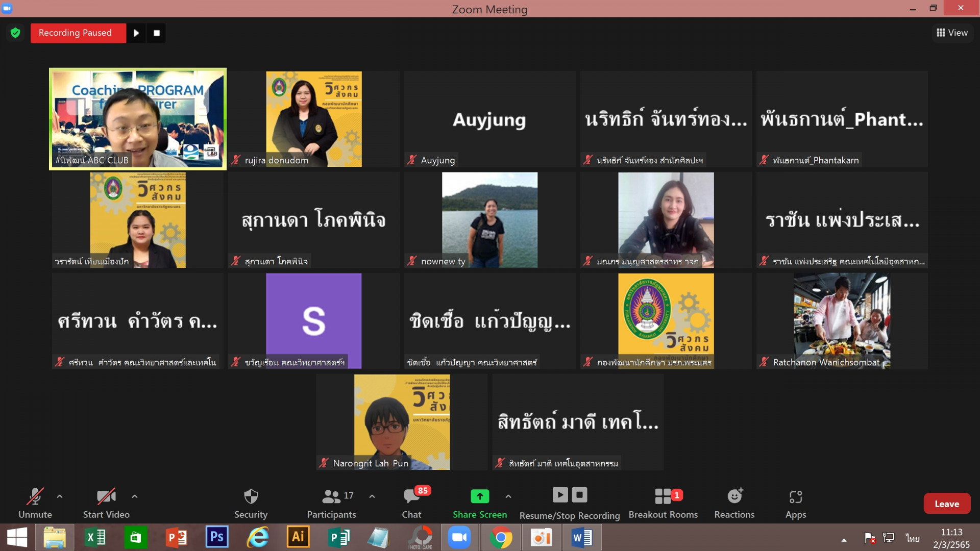This screenshot has height=551, width=980.
Task: Select the สุกานดา โภคพินิจ tile
Action: tap(313, 220)
